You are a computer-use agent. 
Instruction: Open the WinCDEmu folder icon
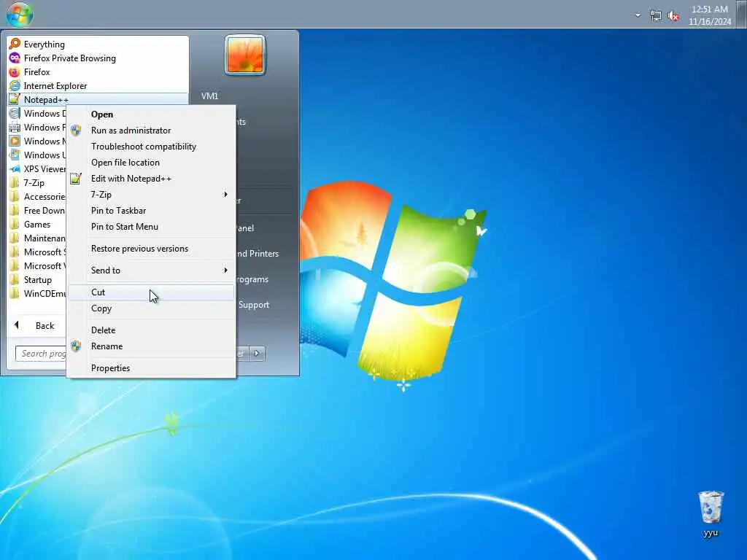(x=15, y=293)
